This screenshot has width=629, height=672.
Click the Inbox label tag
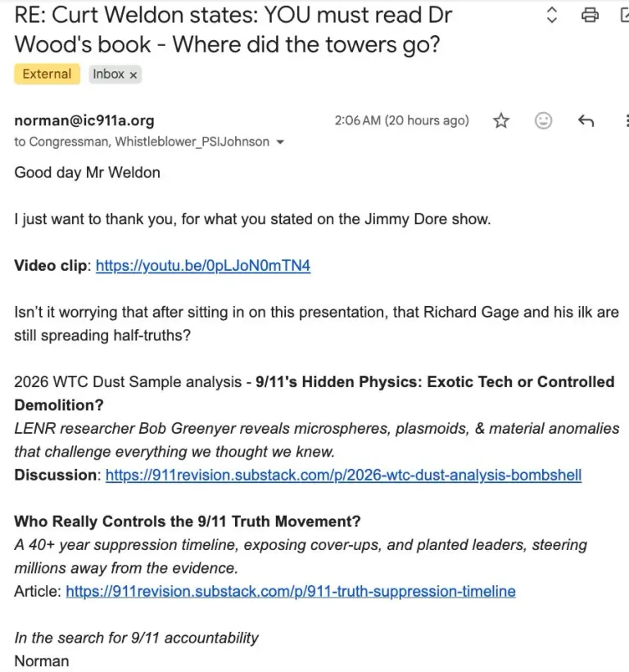click(115, 74)
